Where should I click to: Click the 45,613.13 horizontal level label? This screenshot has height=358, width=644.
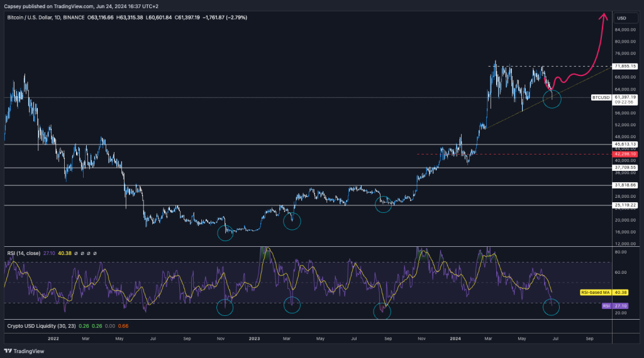pos(625,144)
